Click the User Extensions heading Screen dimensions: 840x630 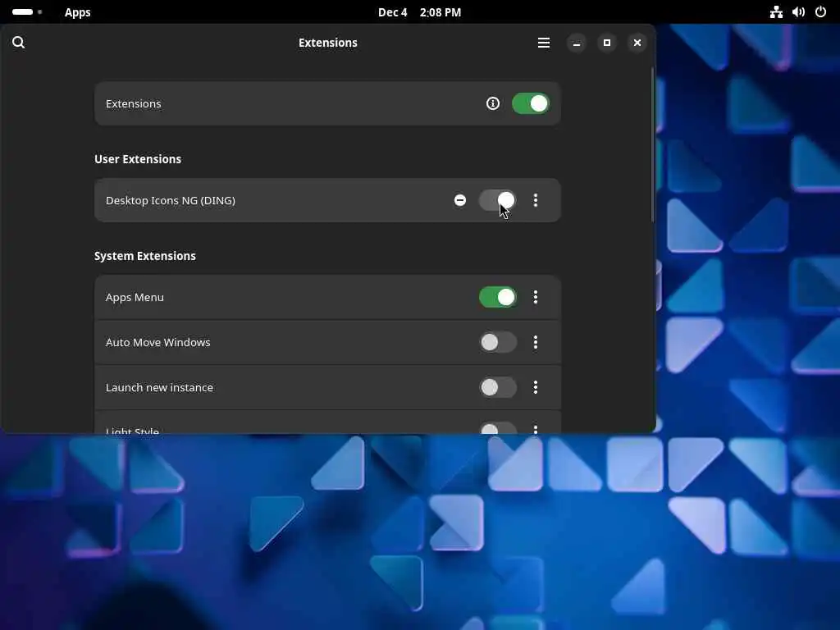click(x=138, y=159)
